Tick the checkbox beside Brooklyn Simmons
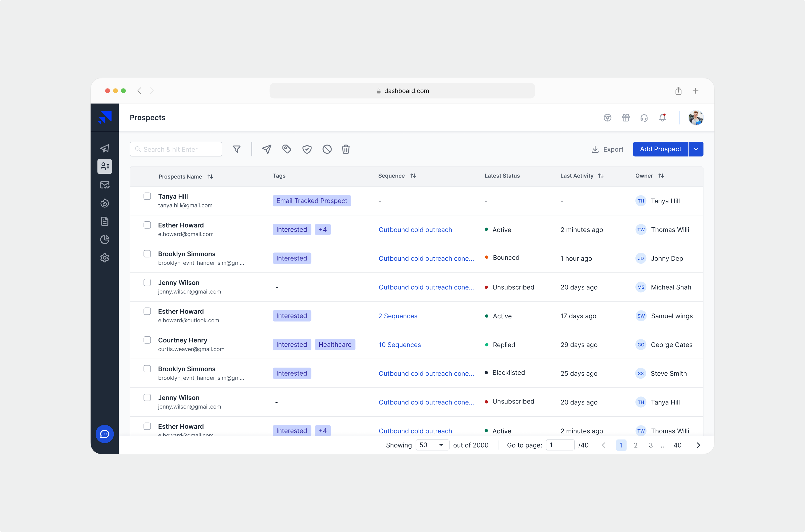 coord(147,253)
